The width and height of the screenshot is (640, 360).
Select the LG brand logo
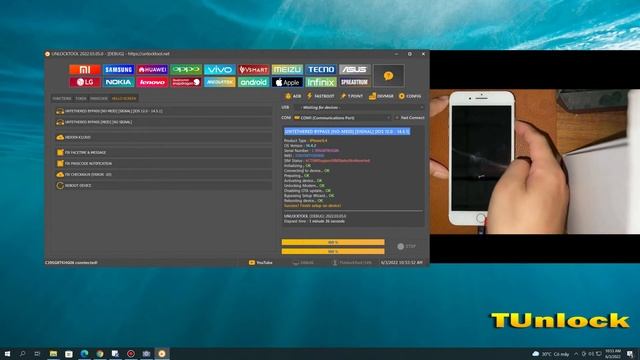click(84, 82)
